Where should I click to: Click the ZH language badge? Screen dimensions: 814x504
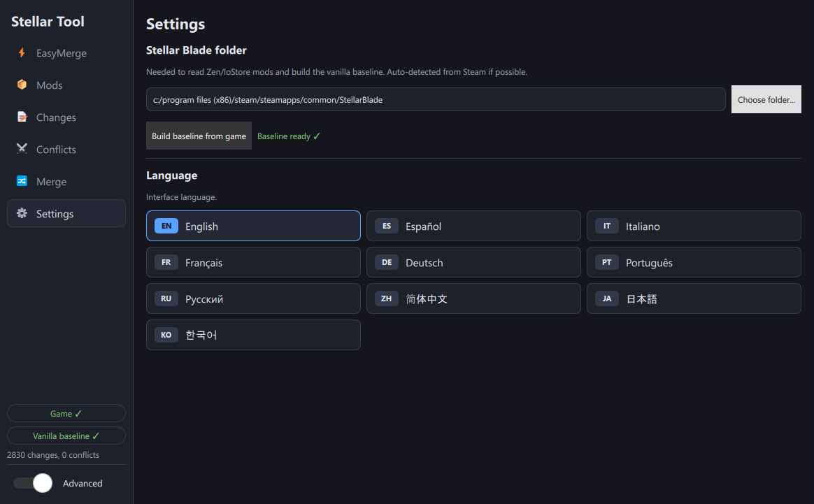tap(387, 298)
